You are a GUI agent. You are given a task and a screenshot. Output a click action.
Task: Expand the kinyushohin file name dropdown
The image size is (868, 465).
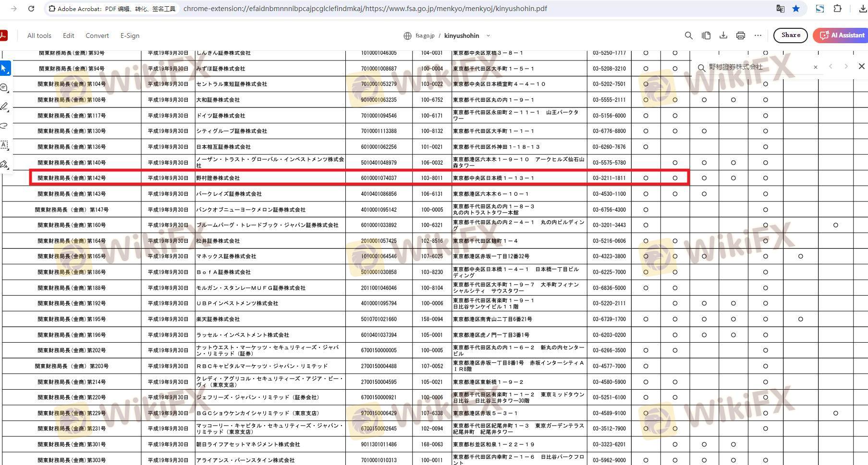488,36
